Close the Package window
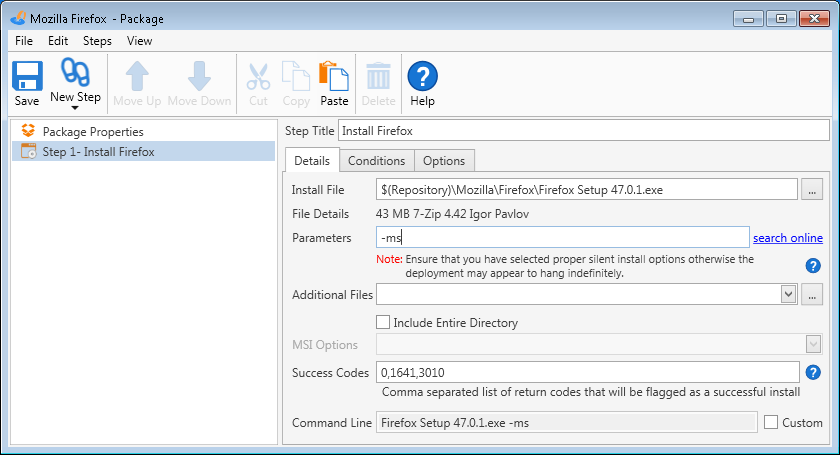 [x=814, y=19]
